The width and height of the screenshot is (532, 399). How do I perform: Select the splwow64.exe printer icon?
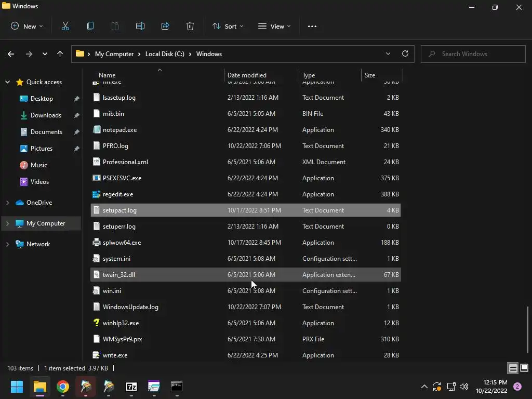[x=97, y=242]
